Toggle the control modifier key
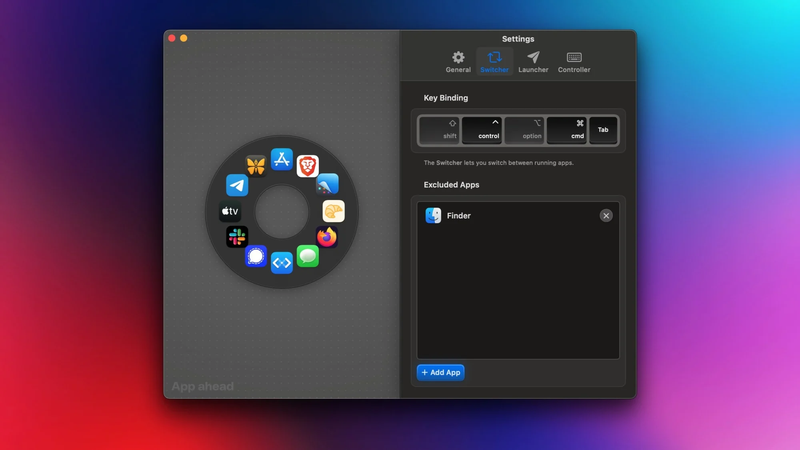This screenshot has width=800, height=450. (482, 130)
